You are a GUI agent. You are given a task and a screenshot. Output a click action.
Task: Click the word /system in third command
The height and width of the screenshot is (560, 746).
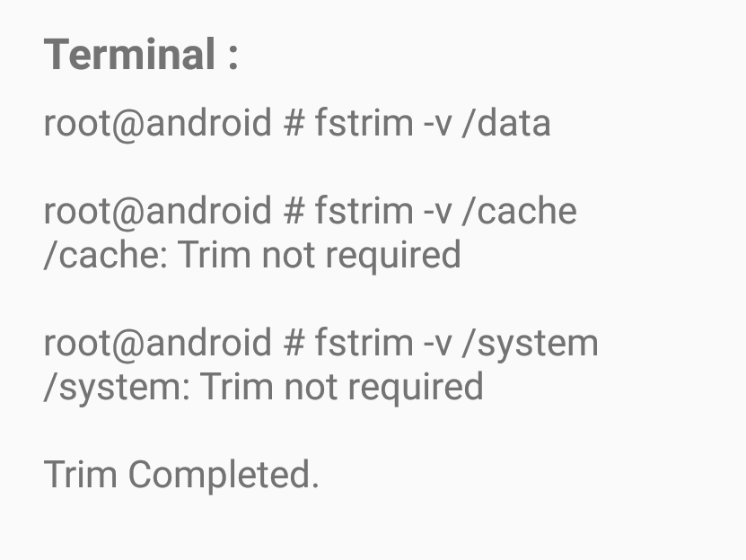pyautogui.click(x=530, y=345)
